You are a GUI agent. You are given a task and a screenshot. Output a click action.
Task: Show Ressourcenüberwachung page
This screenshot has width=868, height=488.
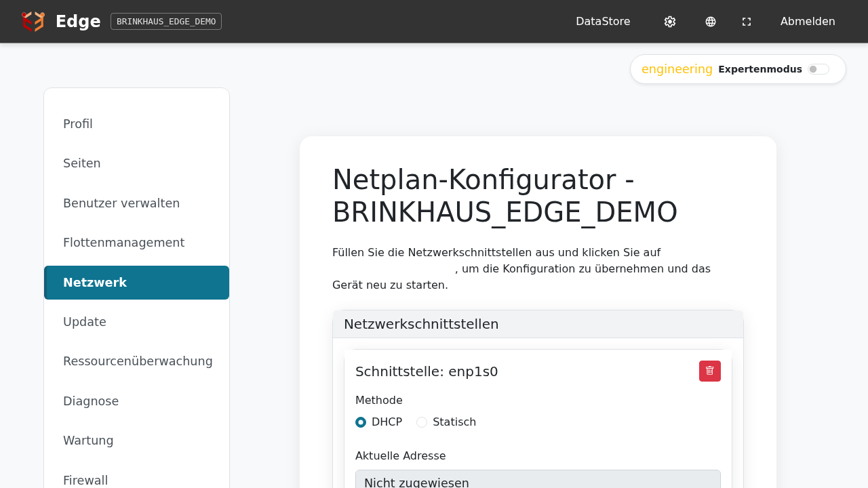137,361
